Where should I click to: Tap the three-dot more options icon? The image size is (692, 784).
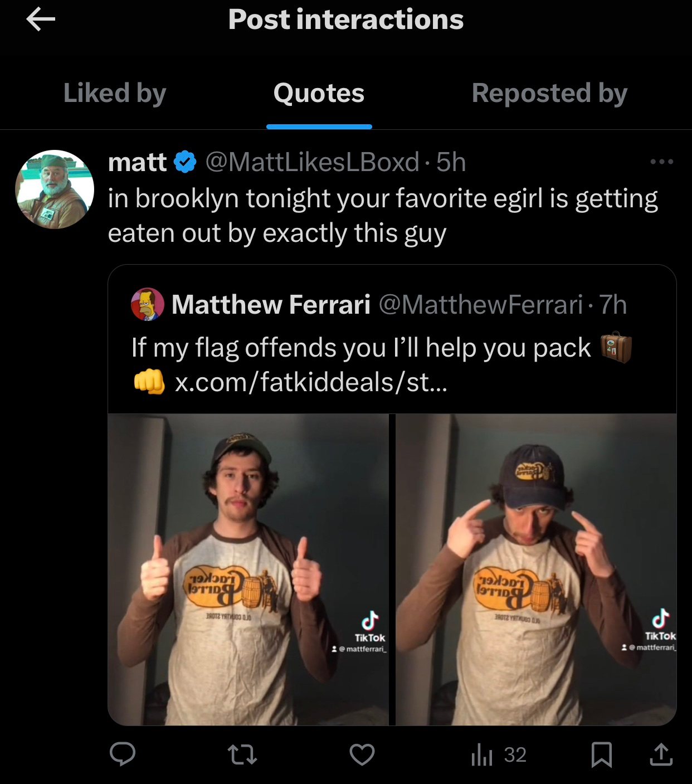(662, 162)
